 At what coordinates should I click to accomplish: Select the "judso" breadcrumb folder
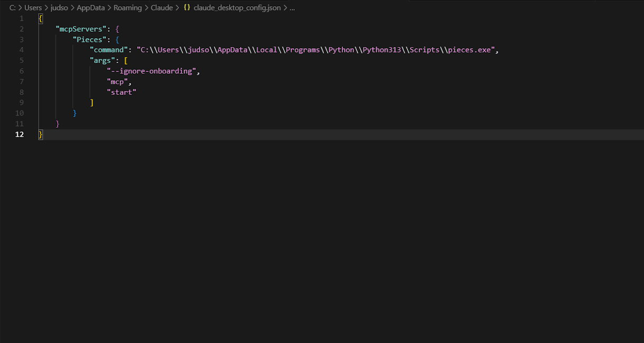(59, 8)
